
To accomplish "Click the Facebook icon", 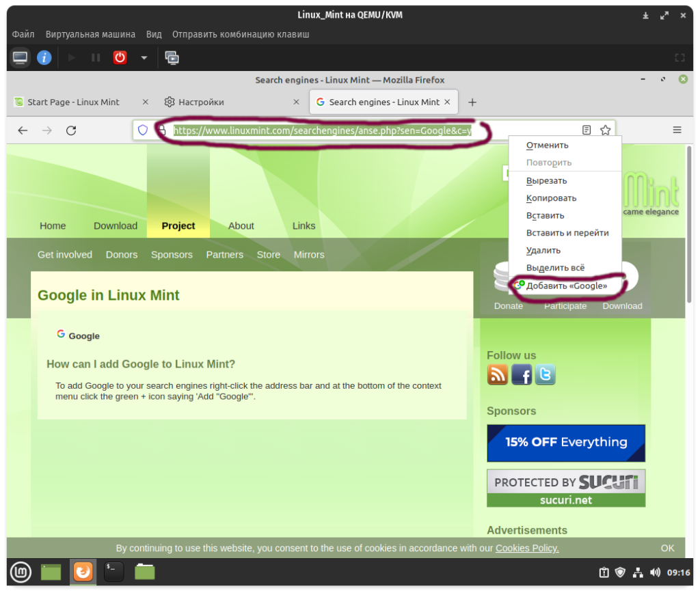I will coord(522,374).
